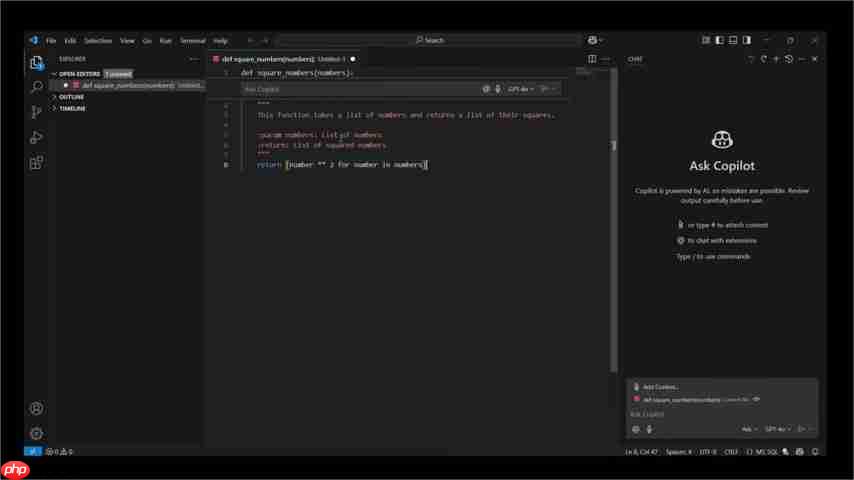Screen dimensions: 854x480
Task: Click the Add Context button in chat
Action: click(x=657, y=387)
